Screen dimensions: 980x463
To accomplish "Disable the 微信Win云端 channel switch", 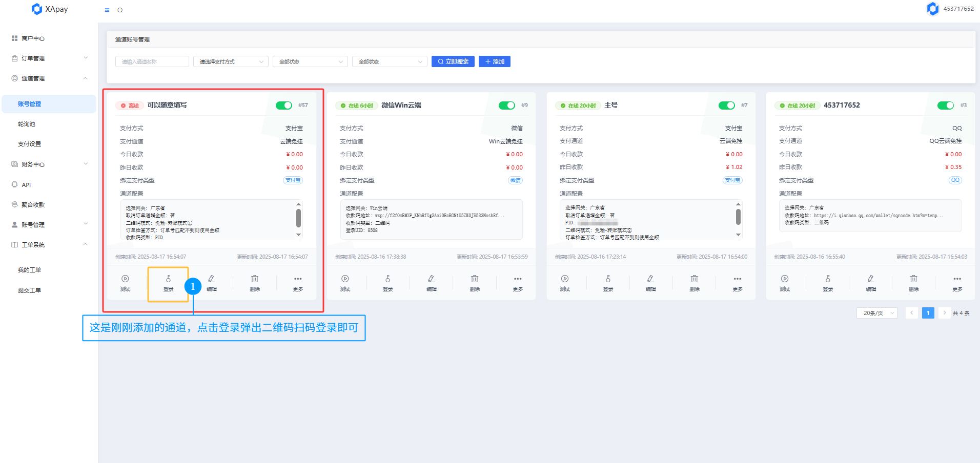I will [x=506, y=106].
